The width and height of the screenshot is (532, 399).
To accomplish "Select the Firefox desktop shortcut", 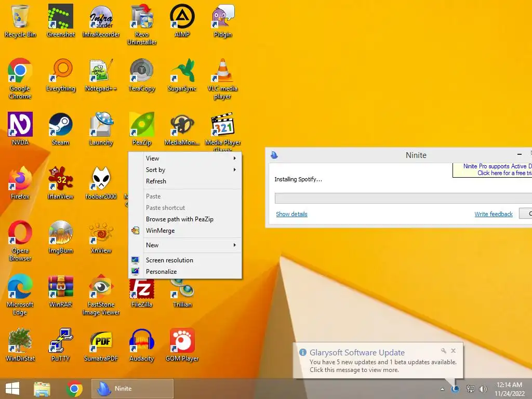I will pos(20,182).
